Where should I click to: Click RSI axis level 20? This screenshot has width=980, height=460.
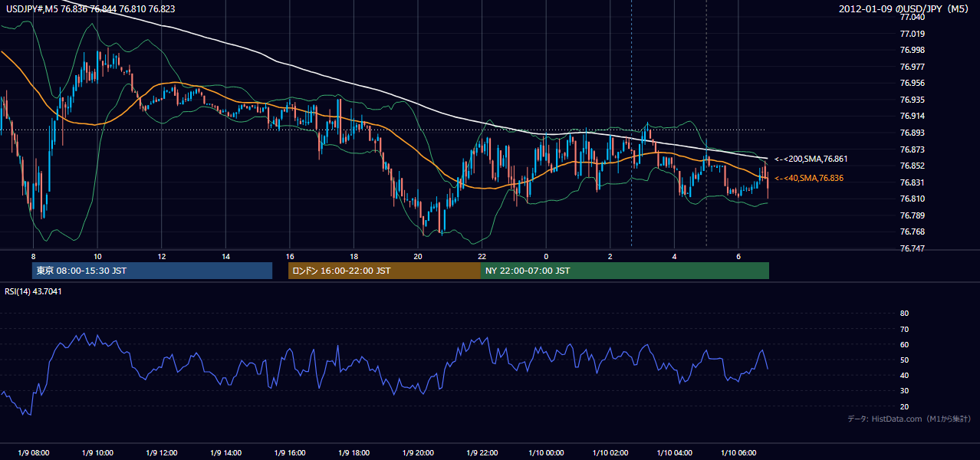[904, 406]
